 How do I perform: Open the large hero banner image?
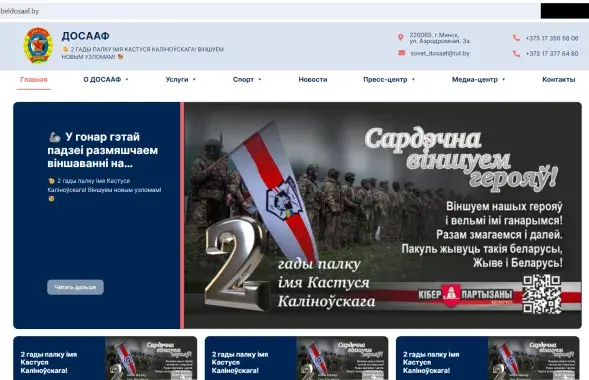(383, 215)
